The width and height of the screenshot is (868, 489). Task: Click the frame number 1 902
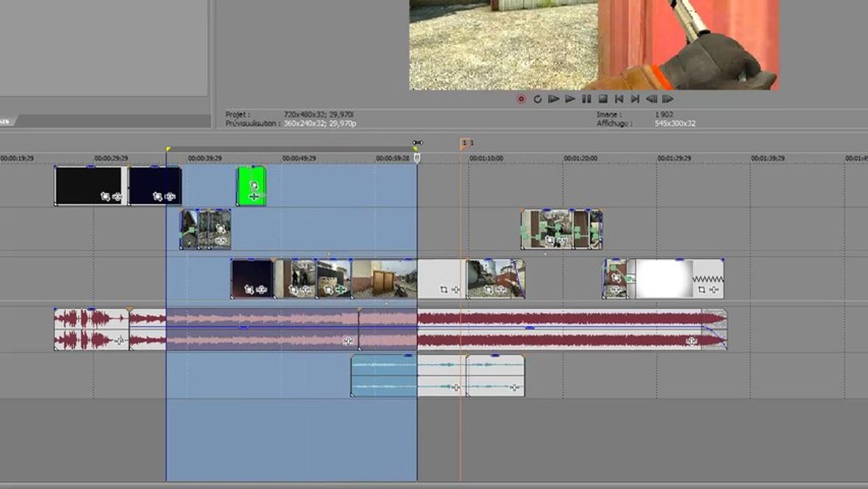[664, 115]
